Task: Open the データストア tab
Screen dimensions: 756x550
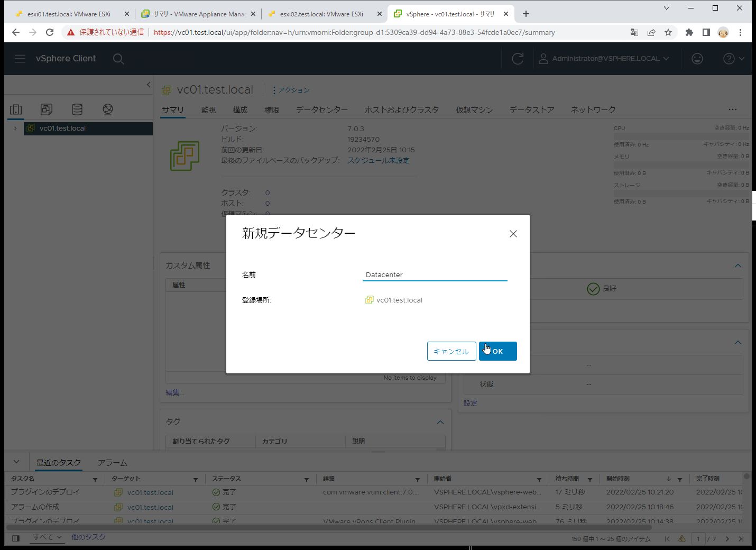Action: pos(532,109)
